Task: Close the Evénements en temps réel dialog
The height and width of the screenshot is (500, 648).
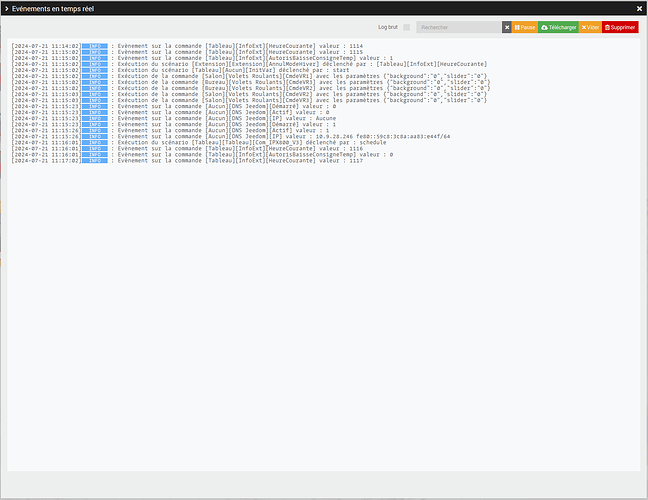Action: 639,8
